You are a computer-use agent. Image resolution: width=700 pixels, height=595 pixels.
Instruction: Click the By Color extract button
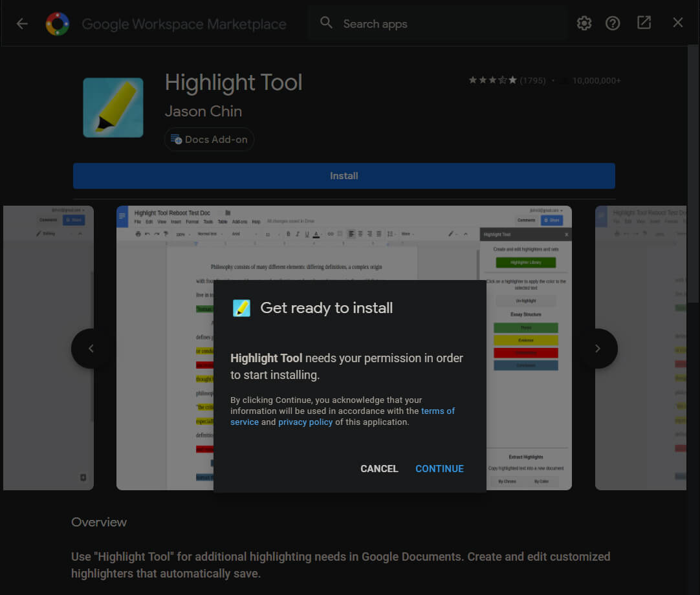pos(541,481)
